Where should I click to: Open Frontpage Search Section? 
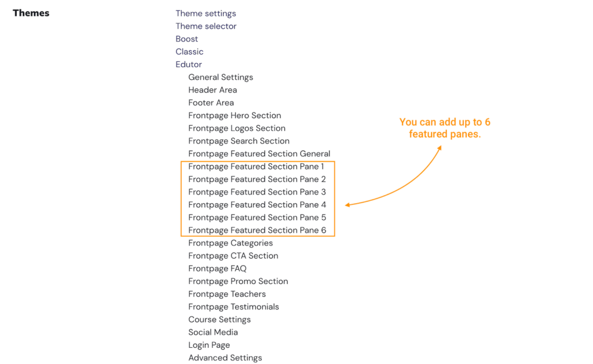click(x=239, y=141)
